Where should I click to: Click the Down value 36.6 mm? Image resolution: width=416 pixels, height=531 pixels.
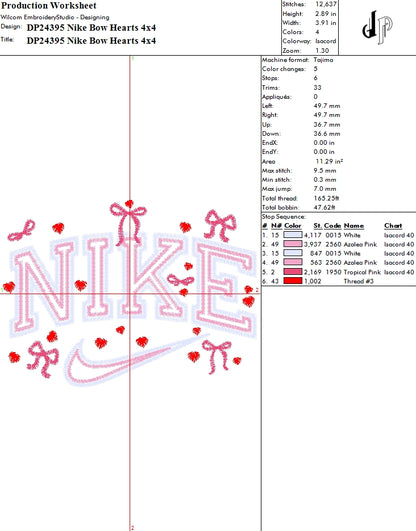[327, 134]
